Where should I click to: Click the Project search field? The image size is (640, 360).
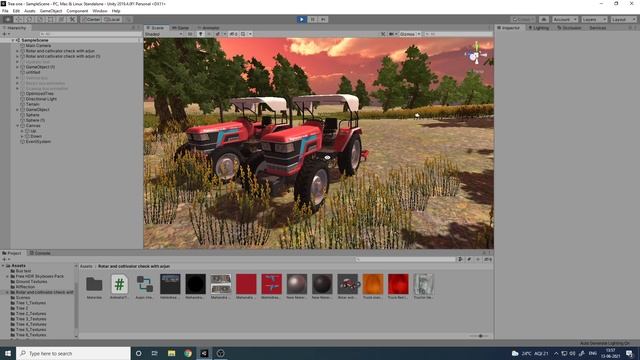[x=405, y=259]
